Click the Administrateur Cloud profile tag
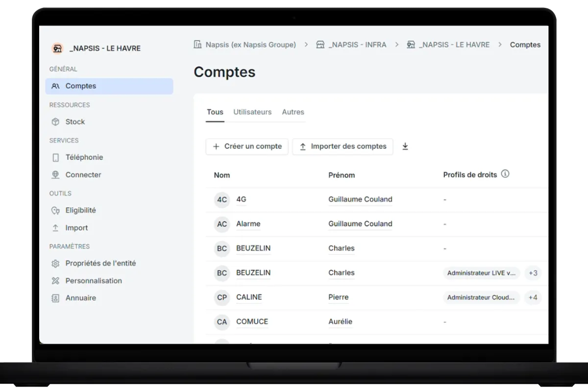Image resolution: width=588 pixels, height=392 pixels. coord(482,298)
